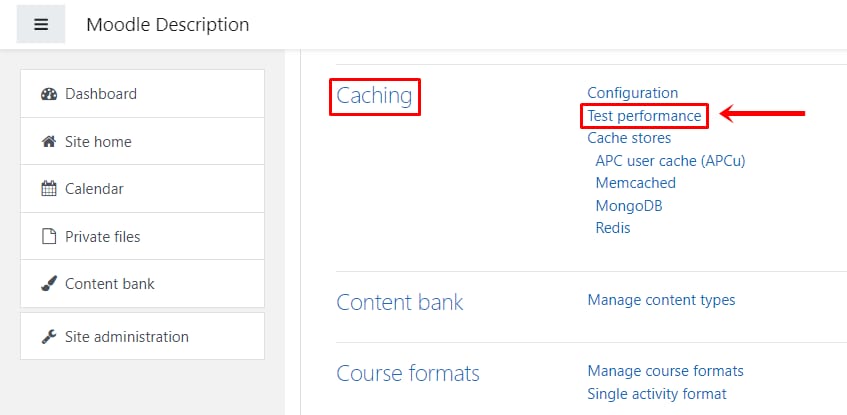
Task: Open the Cache stores link
Action: [x=629, y=138]
